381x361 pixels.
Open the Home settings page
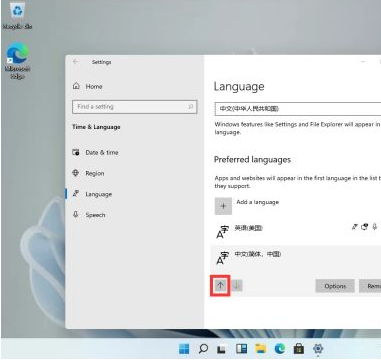pos(87,86)
